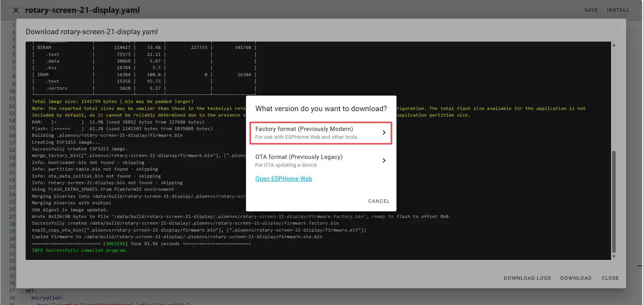This screenshot has height=305, width=644.
Task: Click the 'Download rotary-screen-21-display.yaml' dialog heading
Action: [x=92, y=32]
